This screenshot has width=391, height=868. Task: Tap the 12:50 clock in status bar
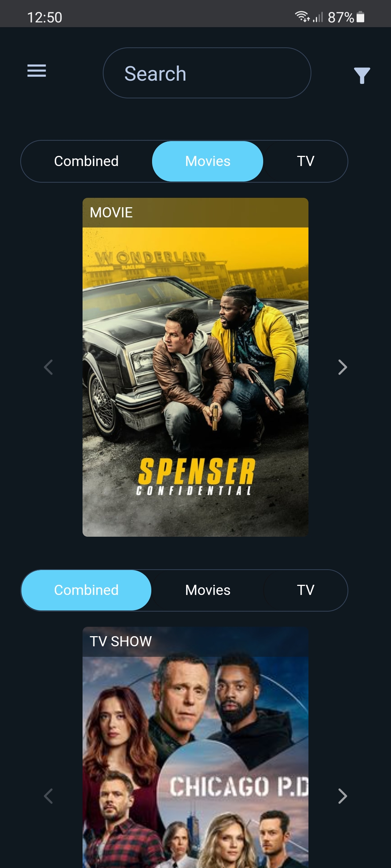coord(45,17)
